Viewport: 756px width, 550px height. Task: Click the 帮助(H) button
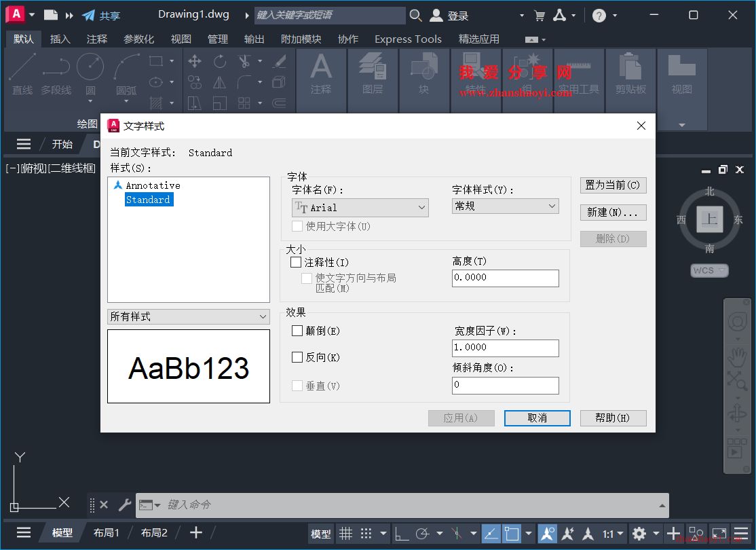(613, 418)
